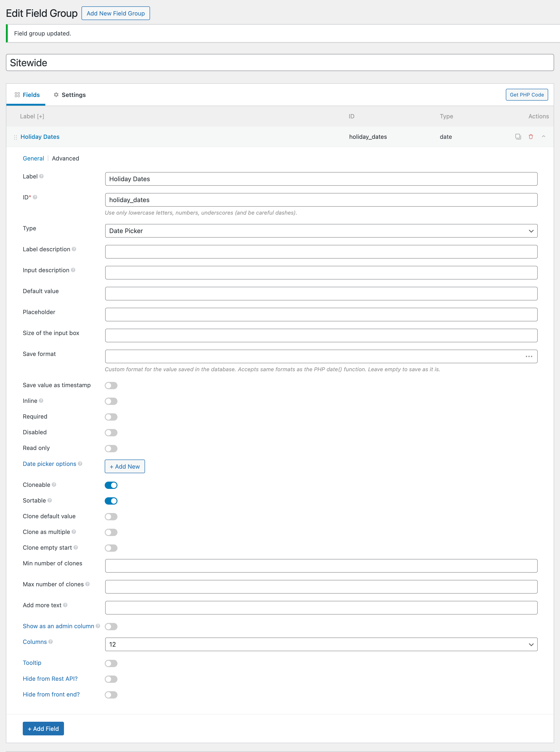Open the Columns dropdown showing 12
The width and height of the screenshot is (560, 752).
tap(321, 644)
